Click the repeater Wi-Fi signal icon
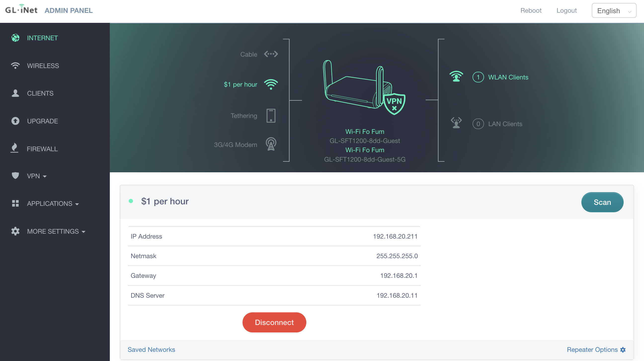The height and width of the screenshot is (361, 644). click(x=271, y=84)
